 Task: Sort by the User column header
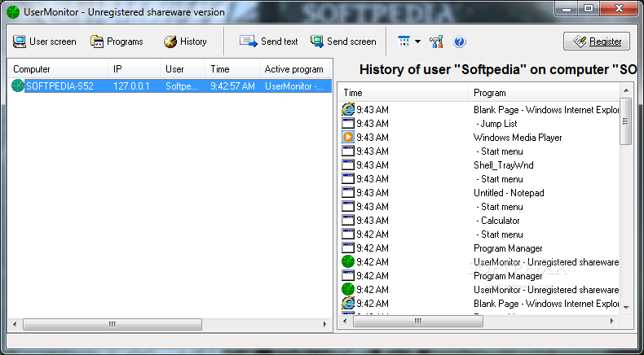[x=183, y=69]
